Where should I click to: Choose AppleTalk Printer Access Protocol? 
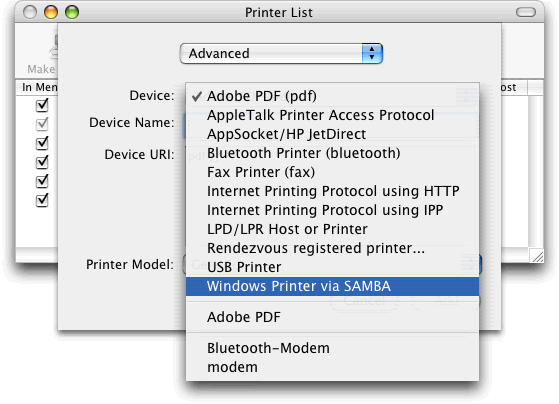332,115
